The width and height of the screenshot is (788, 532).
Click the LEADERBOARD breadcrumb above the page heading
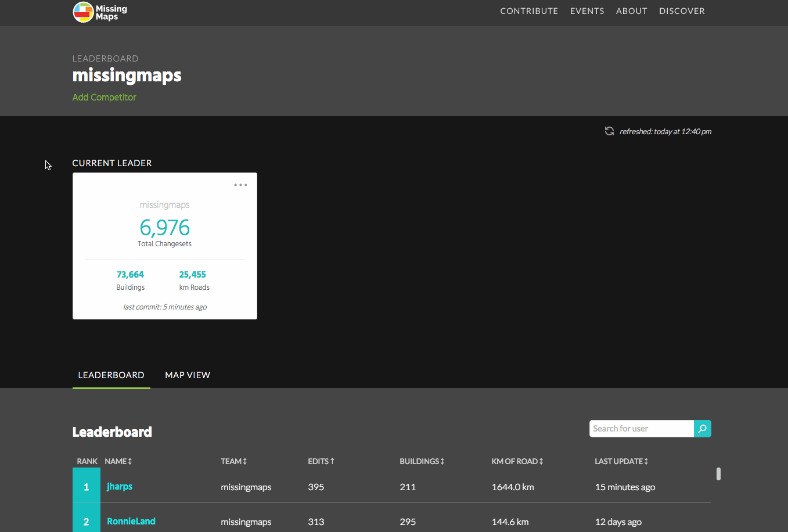pos(106,59)
